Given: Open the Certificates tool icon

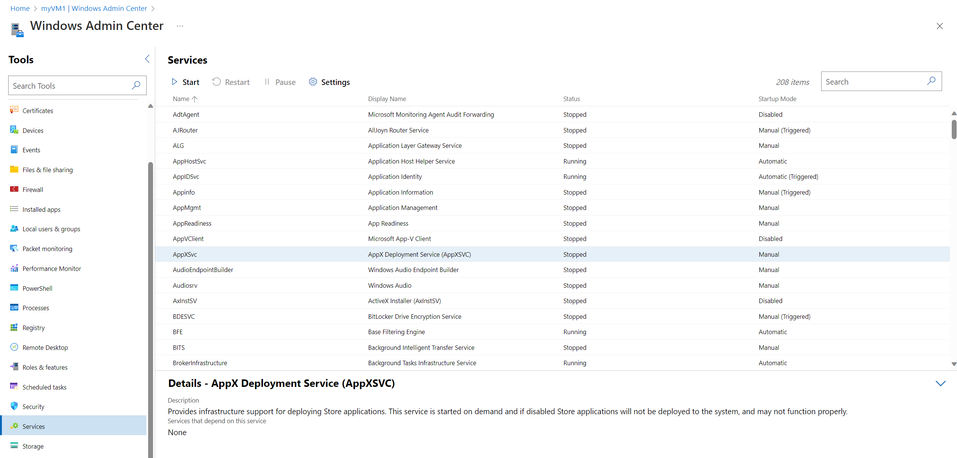Looking at the screenshot, I should [14, 111].
